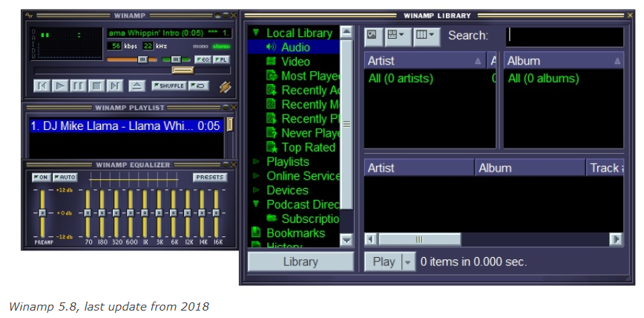644x318 pixels.
Task: Expand the Playlists tree node
Action: [257, 161]
